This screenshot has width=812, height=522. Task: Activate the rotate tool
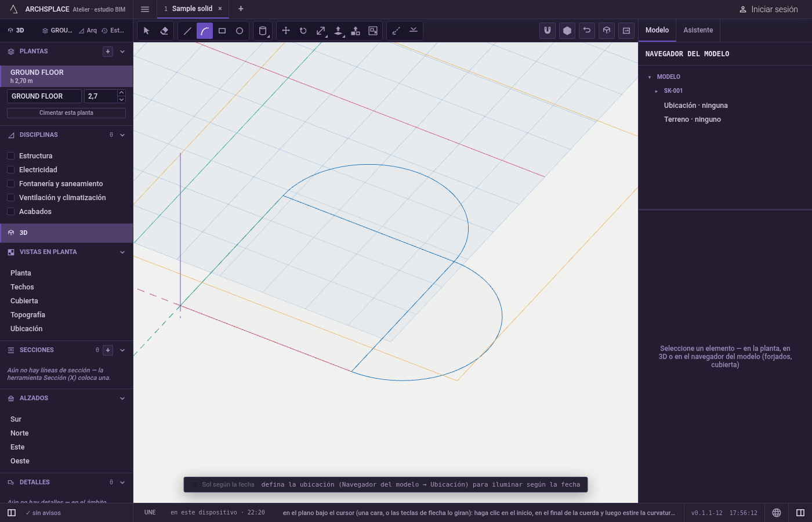tap(303, 31)
